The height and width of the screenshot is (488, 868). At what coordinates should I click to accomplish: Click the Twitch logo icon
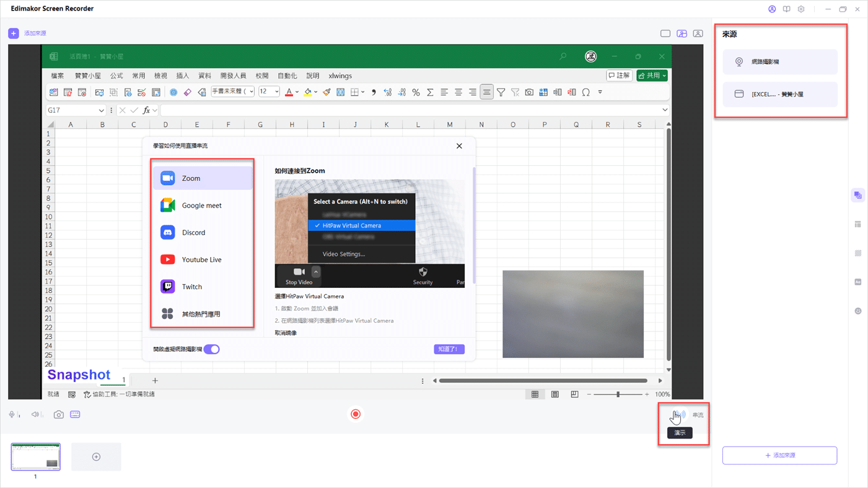167,287
